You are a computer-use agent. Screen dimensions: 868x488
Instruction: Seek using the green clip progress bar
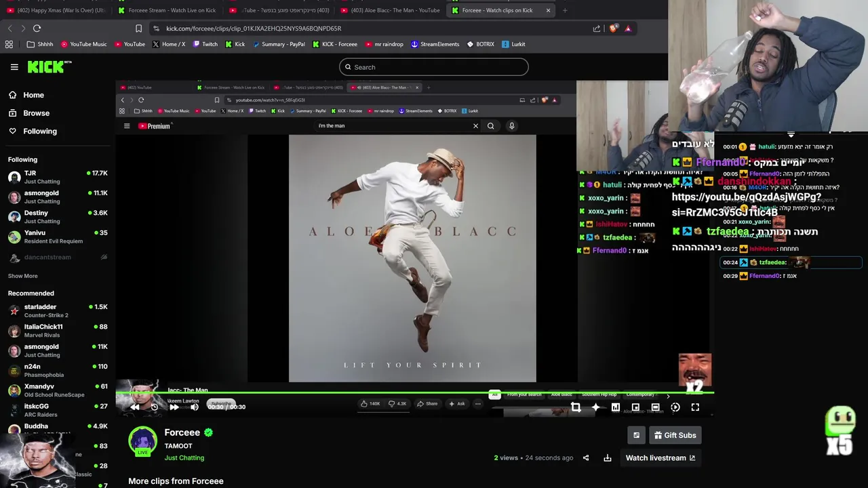click(x=414, y=392)
